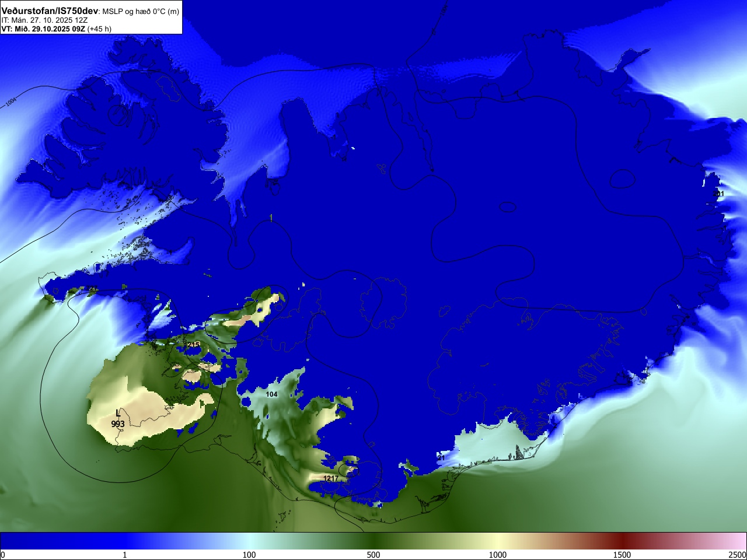Click the '2500' tick on color scale
The image size is (747, 560).
pos(738,555)
